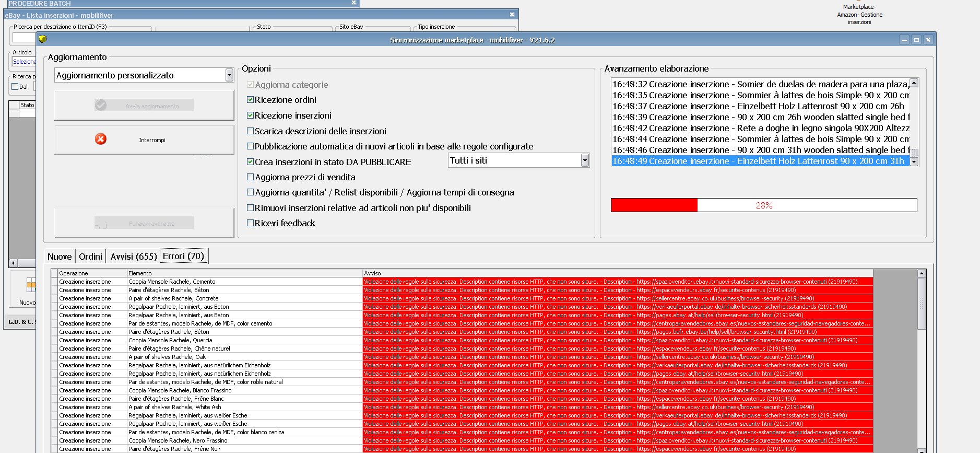Click the left scroll arrow in eBay Lista inserzioni window
This screenshot has width=980, height=453.
13,263
